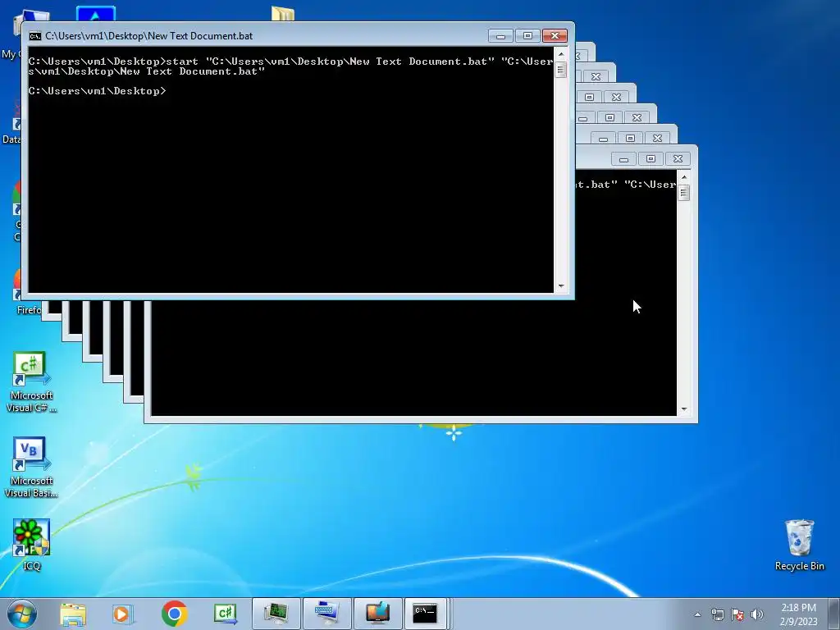Image resolution: width=840 pixels, height=630 pixels.
Task: Open the taskbar monitor app left of the keyboard icon
Action: click(x=276, y=614)
